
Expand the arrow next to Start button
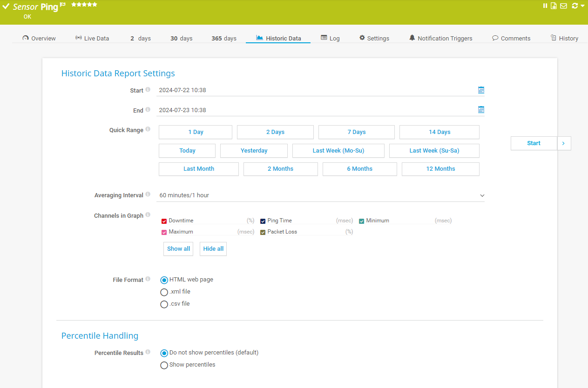coord(563,143)
